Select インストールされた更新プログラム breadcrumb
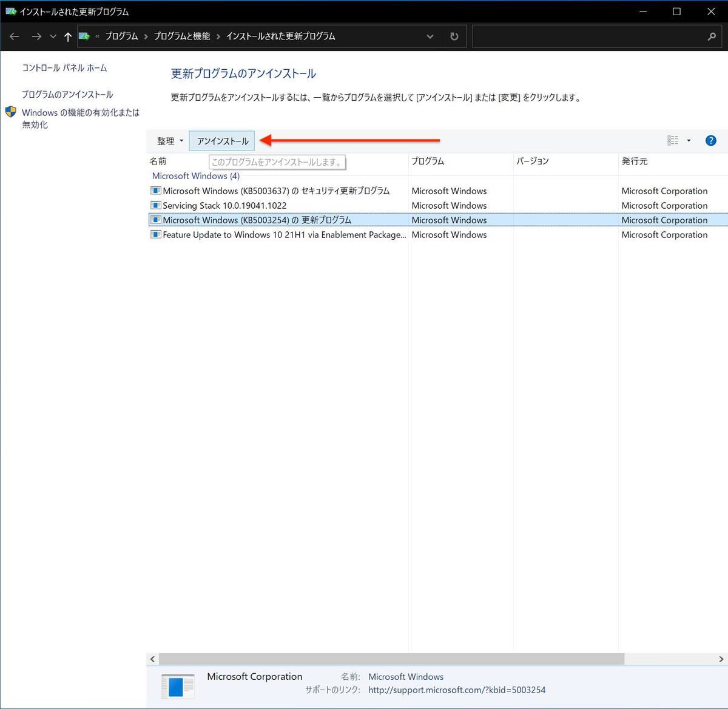This screenshot has width=728, height=709. click(280, 36)
